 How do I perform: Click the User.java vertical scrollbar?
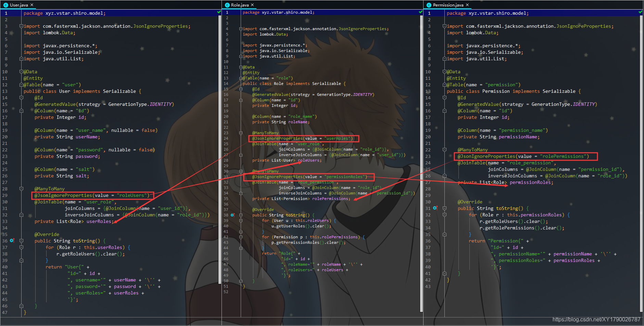(220, 150)
